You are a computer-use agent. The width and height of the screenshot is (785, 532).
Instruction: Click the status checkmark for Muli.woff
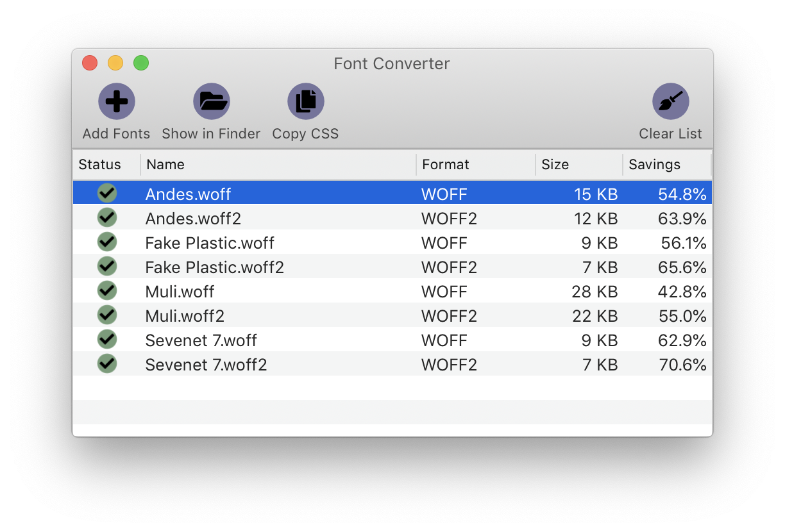(107, 290)
